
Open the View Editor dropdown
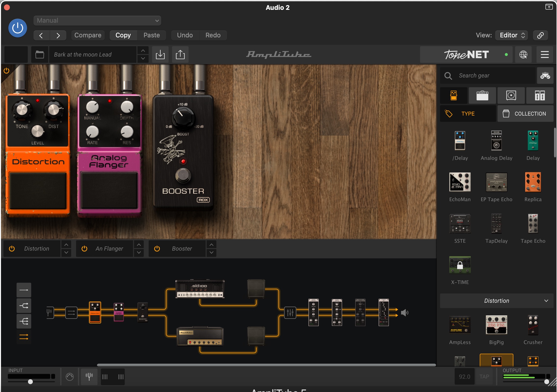512,35
